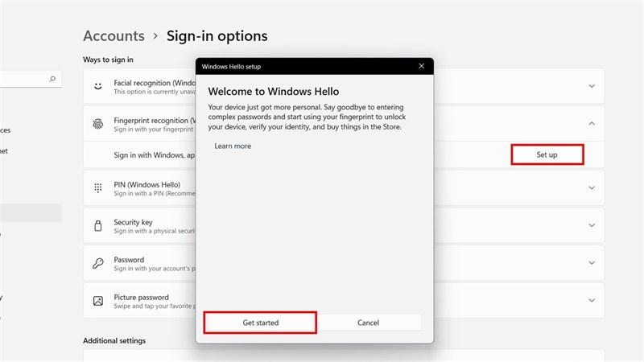Click the Picture password image icon
The width and height of the screenshot is (644, 362).
[97, 301]
